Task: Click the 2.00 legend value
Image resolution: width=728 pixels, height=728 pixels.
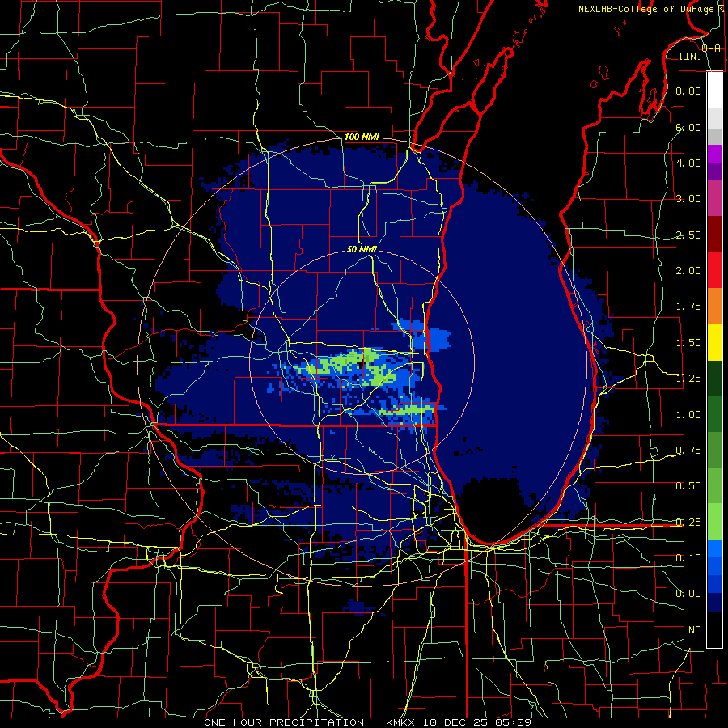Action: pyautogui.click(x=688, y=271)
